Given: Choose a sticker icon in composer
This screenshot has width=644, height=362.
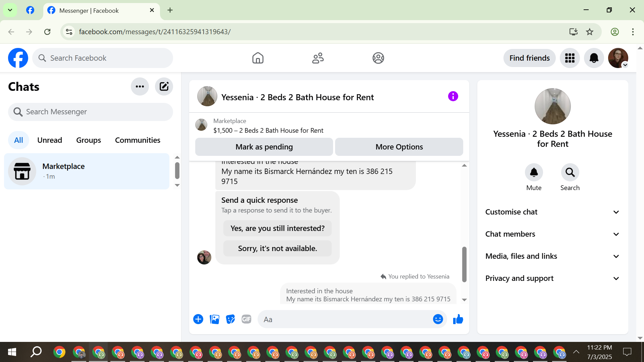Looking at the screenshot, I should (230, 319).
